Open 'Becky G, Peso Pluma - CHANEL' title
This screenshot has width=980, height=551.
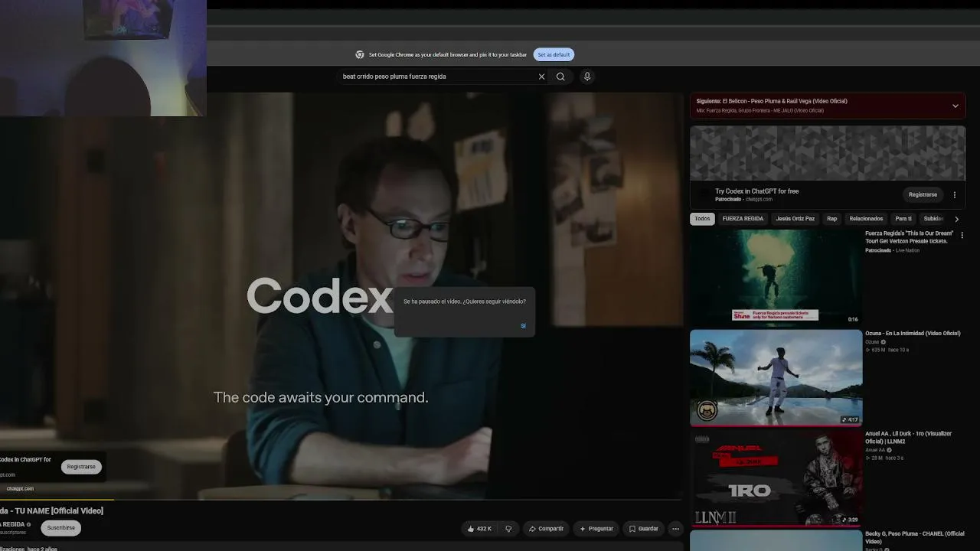click(x=915, y=537)
